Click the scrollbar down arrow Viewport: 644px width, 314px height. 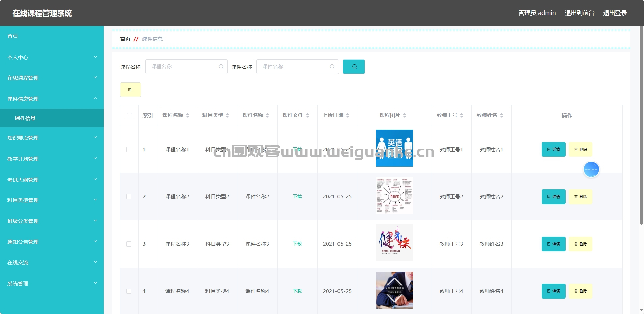(x=641, y=310)
